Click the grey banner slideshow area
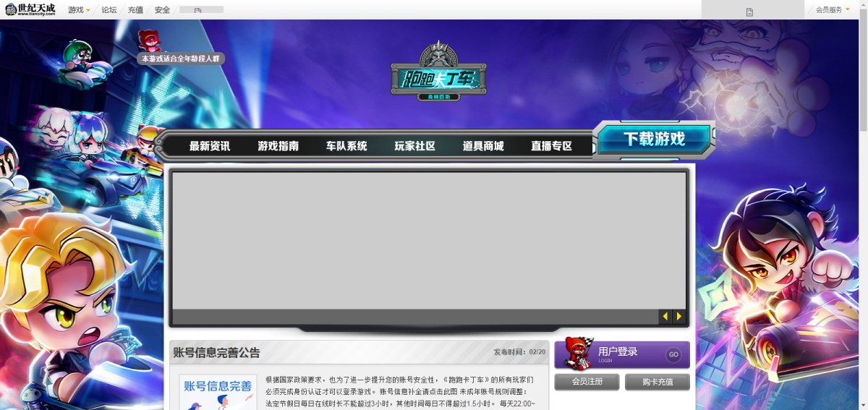The height and width of the screenshot is (410, 868). pyautogui.click(x=429, y=241)
